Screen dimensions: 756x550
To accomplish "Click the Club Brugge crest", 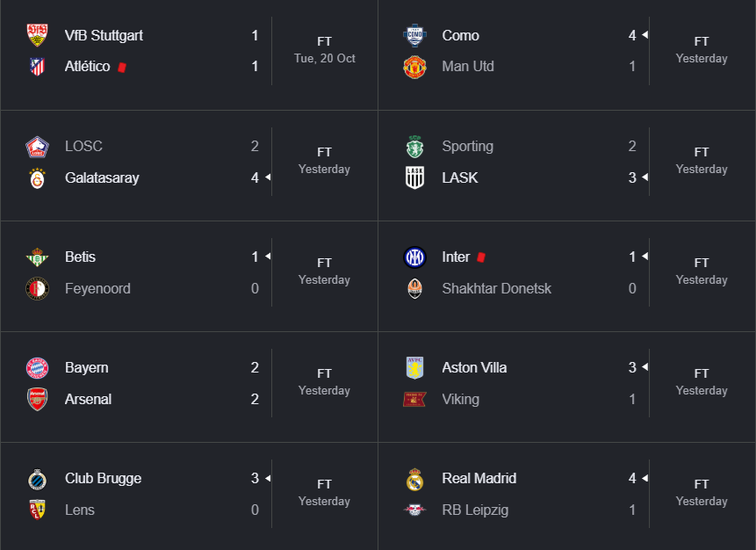I will (x=37, y=479).
